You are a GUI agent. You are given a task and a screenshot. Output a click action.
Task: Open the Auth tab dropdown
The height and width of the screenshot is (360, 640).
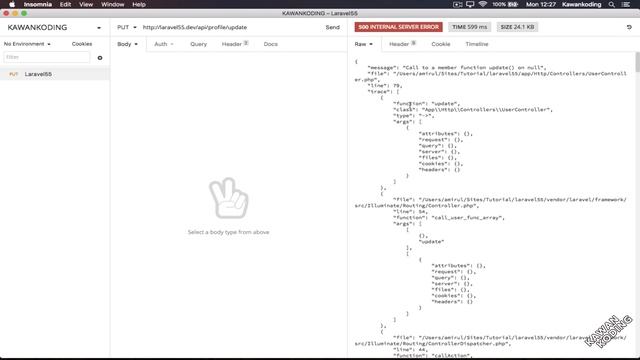(164, 44)
